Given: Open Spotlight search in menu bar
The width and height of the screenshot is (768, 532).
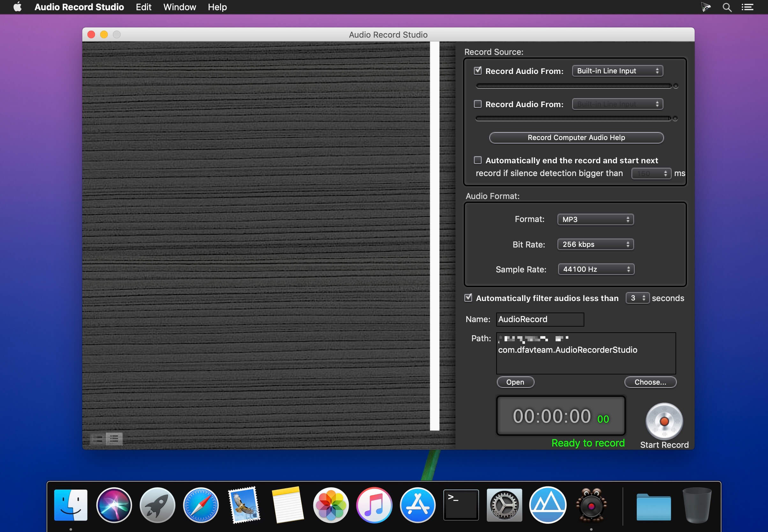Looking at the screenshot, I should pyautogui.click(x=727, y=7).
